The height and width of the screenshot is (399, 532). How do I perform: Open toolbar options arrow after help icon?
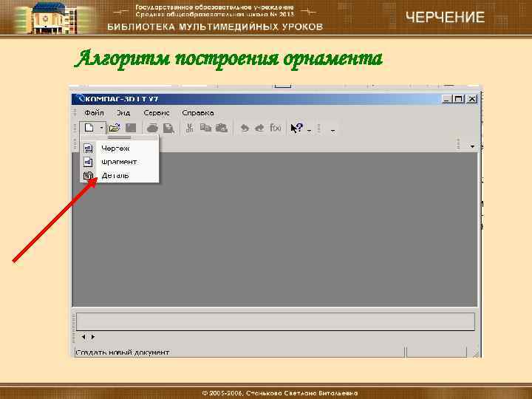(x=309, y=130)
